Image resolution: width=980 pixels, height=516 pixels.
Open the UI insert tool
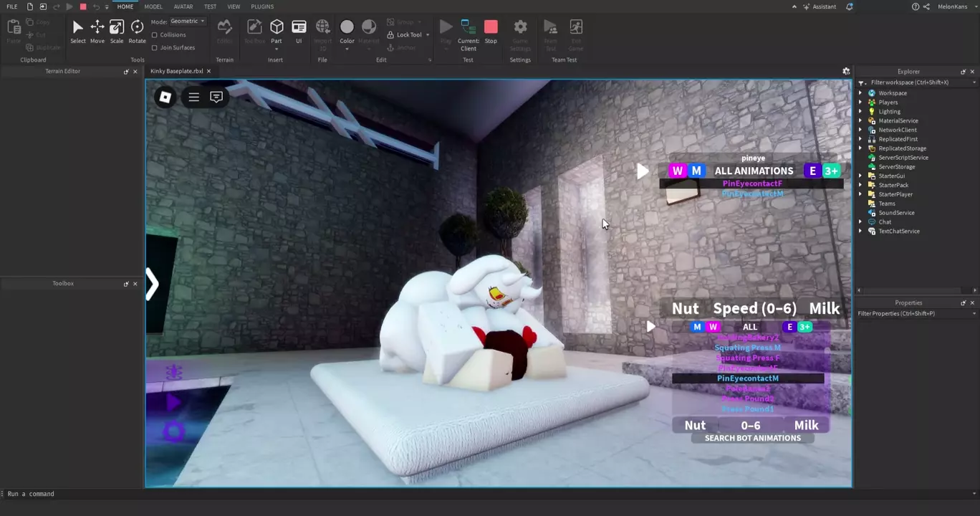pyautogui.click(x=299, y=32)
